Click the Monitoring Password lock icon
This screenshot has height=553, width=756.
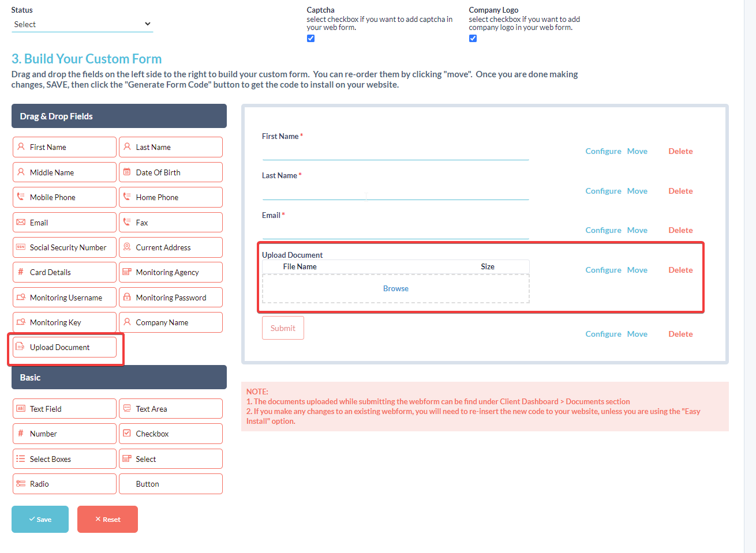[127, 298]
